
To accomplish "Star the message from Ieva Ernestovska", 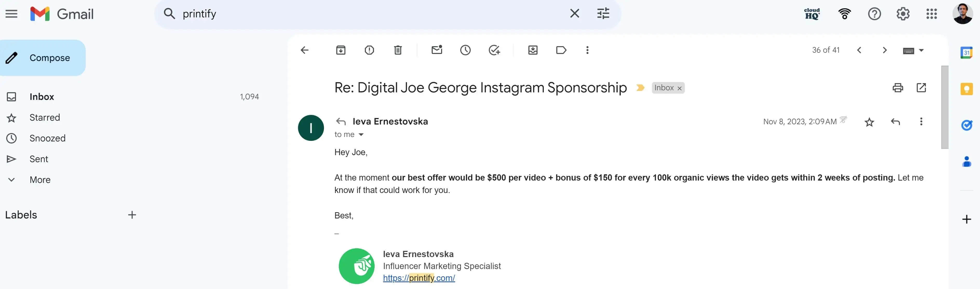I will (x=869, y=122).
